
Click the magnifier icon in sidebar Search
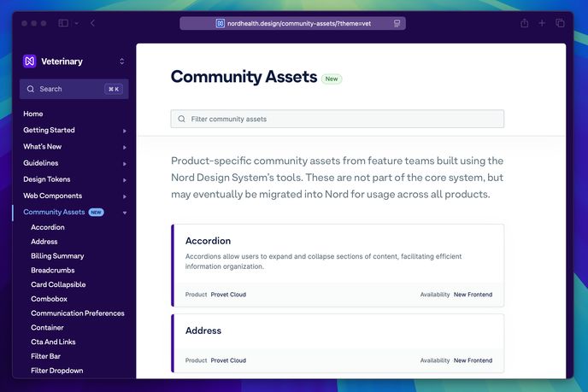[x=31, y=89]
